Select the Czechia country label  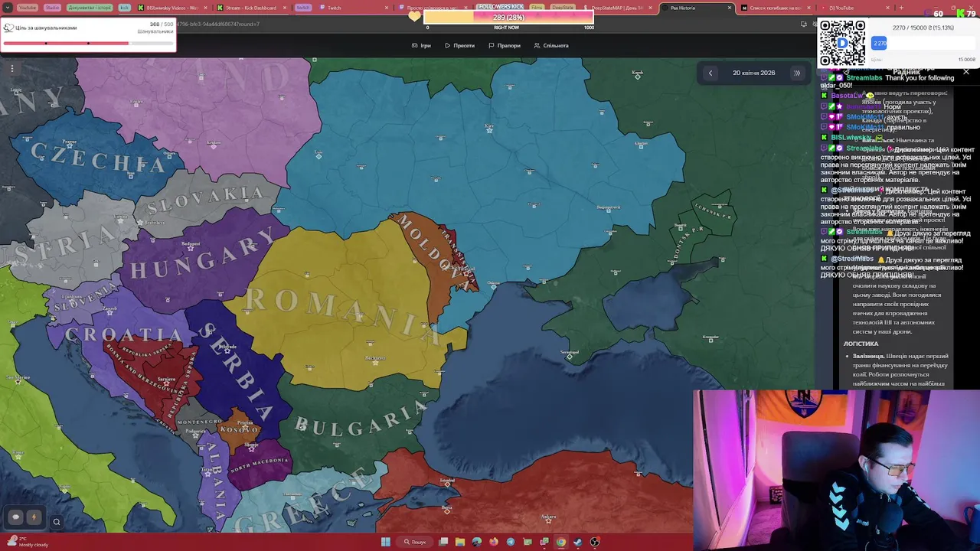[98, 158]
